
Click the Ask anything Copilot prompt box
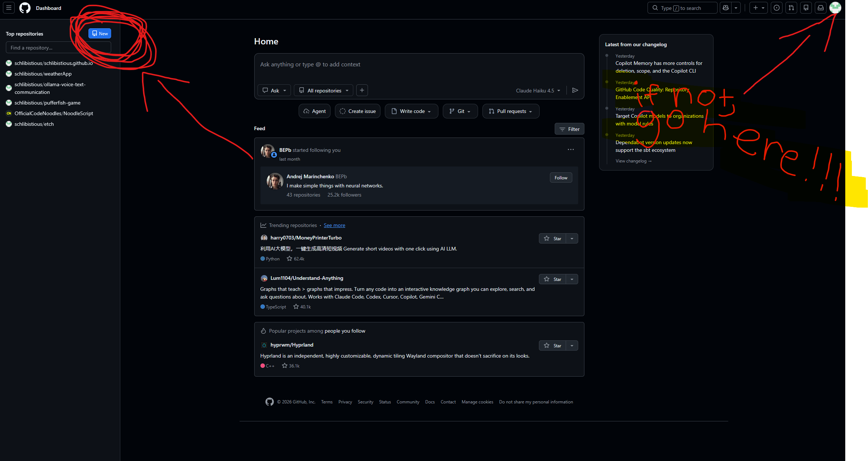click(419, 65)
